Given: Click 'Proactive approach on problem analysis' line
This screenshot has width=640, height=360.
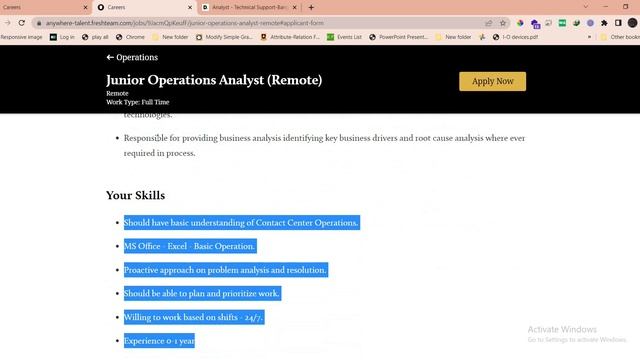Looking at the screenshot, I should 225,270.
